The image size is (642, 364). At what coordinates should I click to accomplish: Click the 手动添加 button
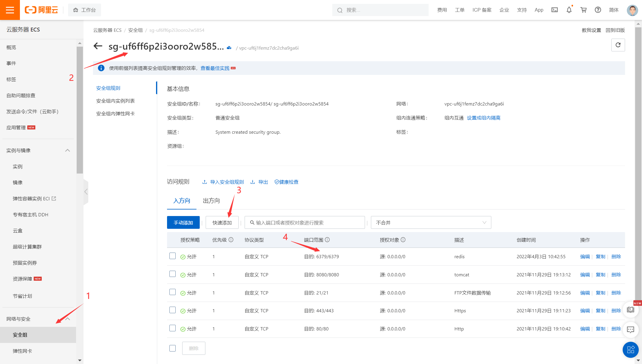[x=183, y=223]
